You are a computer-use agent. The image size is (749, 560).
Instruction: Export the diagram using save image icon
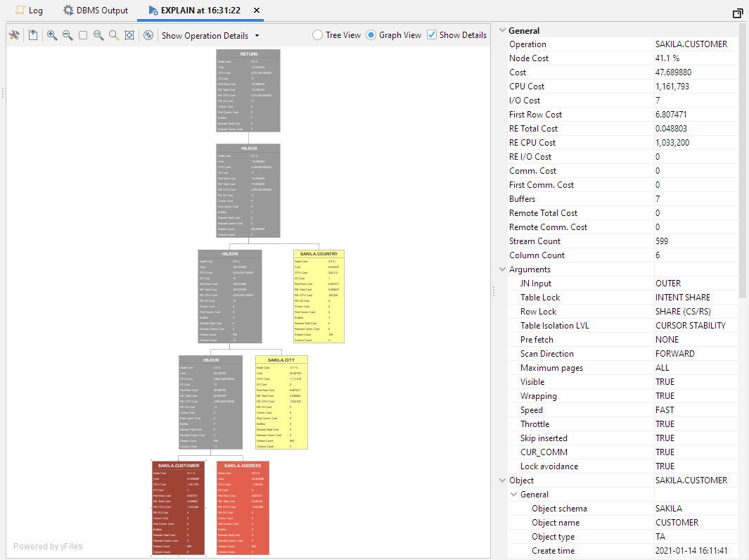coord(33,34)
